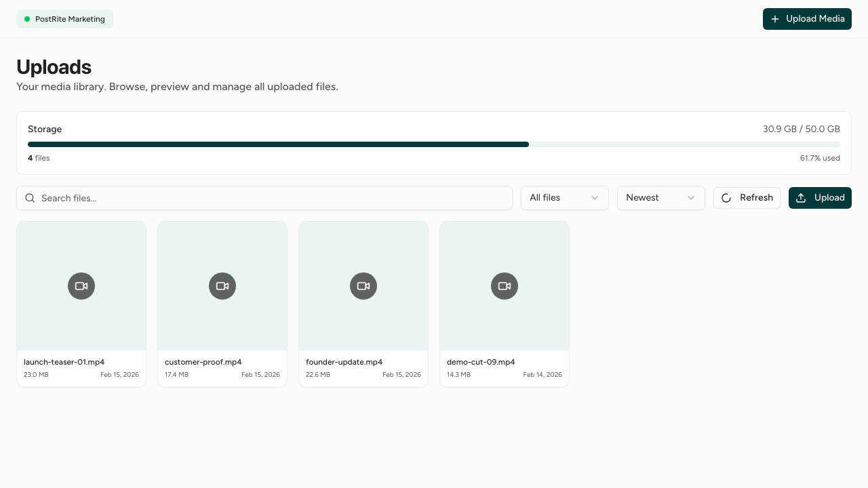This screenshot has width=868, height=488.
Task: Click the Refresh button
Action: point(747,198)
